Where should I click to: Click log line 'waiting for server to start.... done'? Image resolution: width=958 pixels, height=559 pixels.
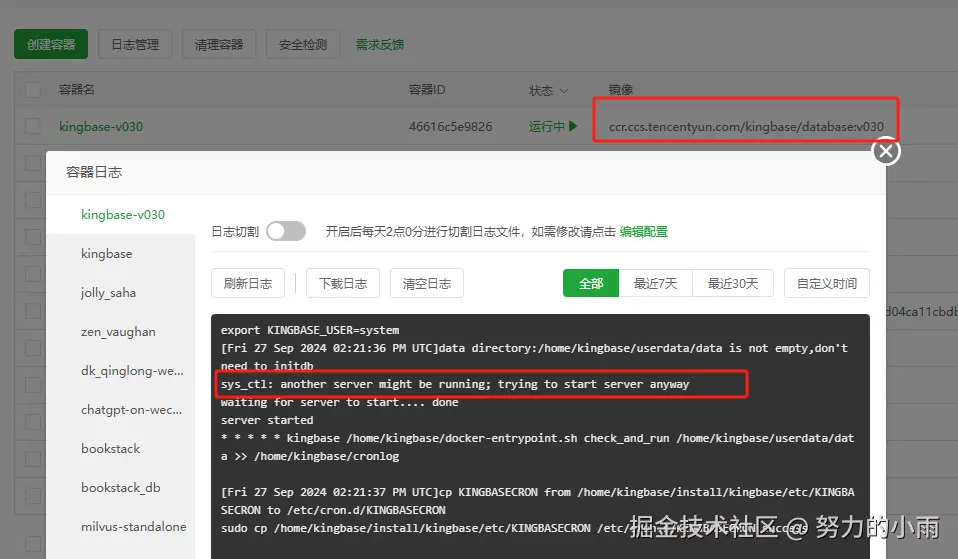340,402
